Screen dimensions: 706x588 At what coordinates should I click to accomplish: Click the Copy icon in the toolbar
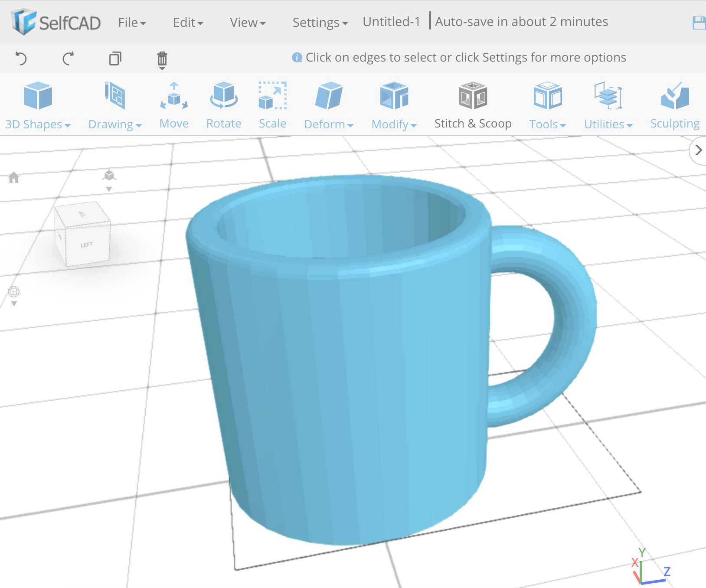click(115, 59)
